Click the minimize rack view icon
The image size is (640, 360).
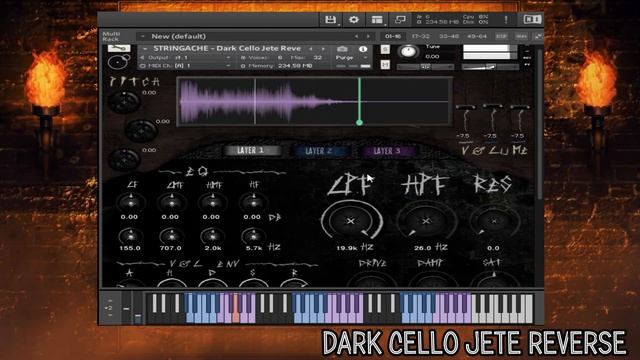[x=400, y=19]
